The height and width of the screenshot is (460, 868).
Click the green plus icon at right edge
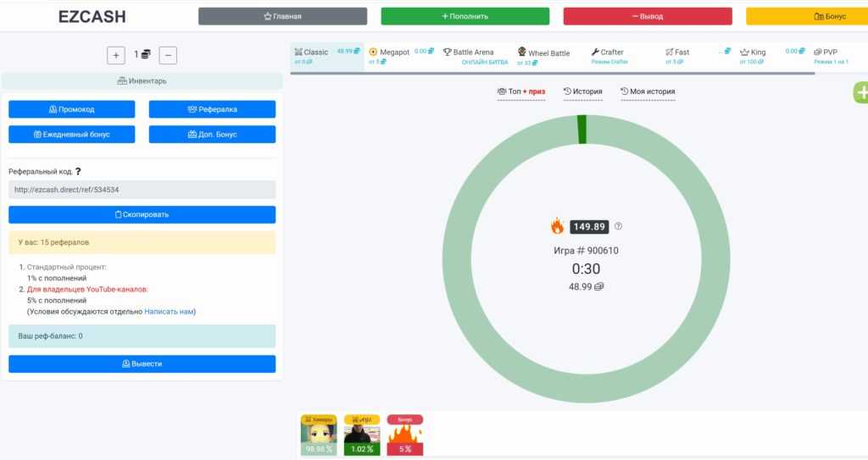click(x=860, y=93)
